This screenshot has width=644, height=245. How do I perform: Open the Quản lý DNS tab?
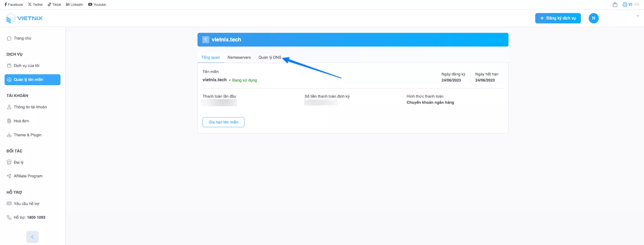coord(270,58)
